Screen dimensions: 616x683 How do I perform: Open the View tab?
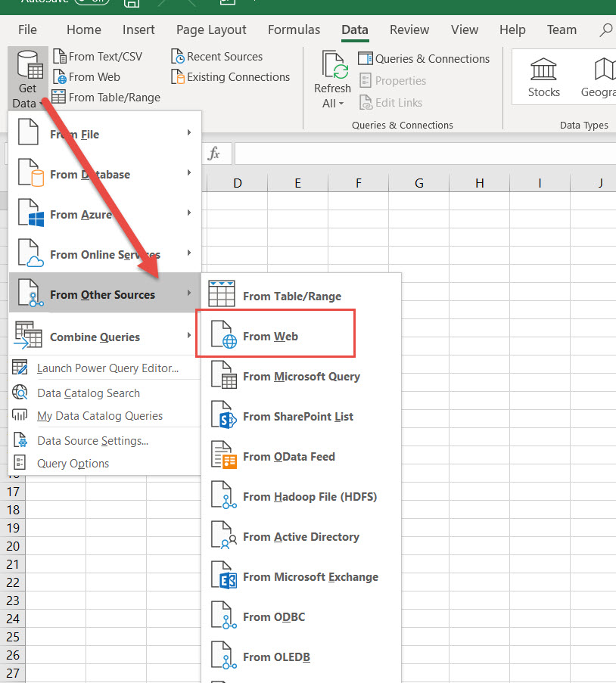click(x=465, y=29)
